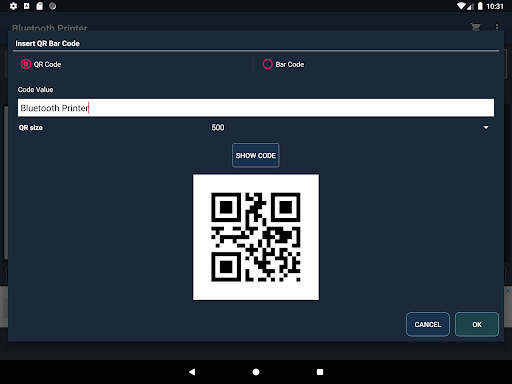Tap the Android home circle icon

point(256,372)
